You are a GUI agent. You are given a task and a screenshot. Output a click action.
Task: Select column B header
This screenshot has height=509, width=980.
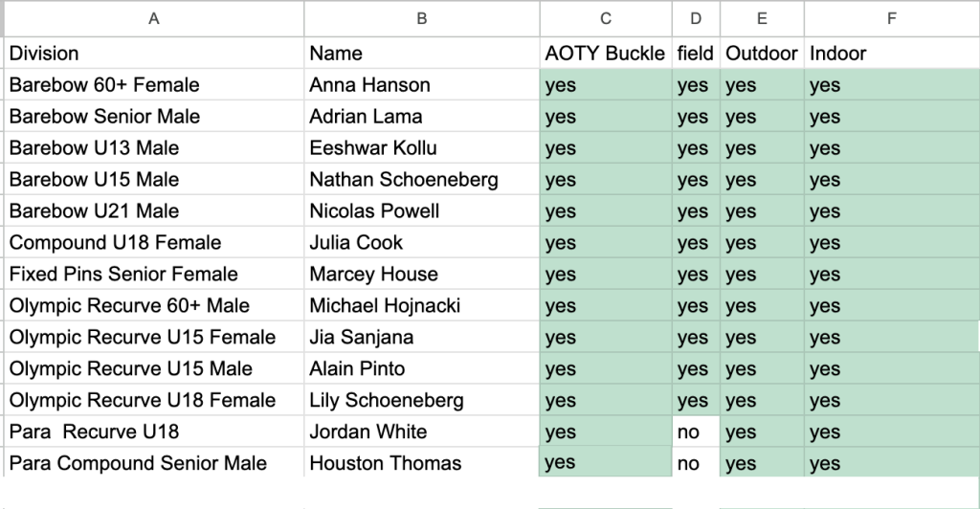pyautogui.click(x=421, y=17)
